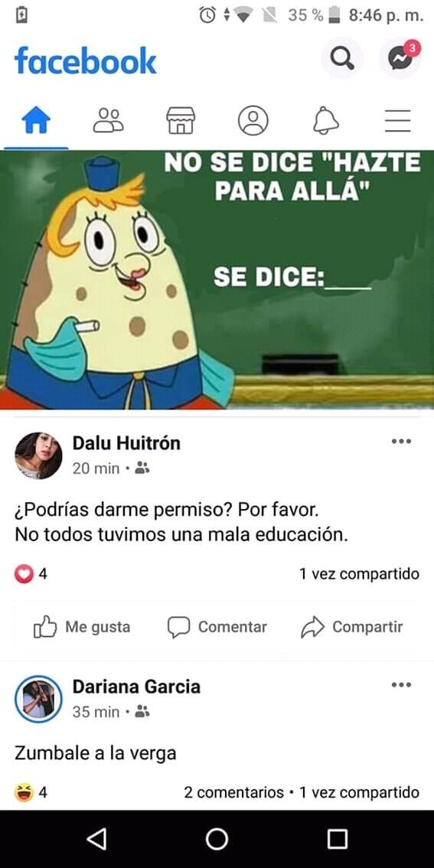Expand options for Dariana Garcia's post

[x=401, y=685]
